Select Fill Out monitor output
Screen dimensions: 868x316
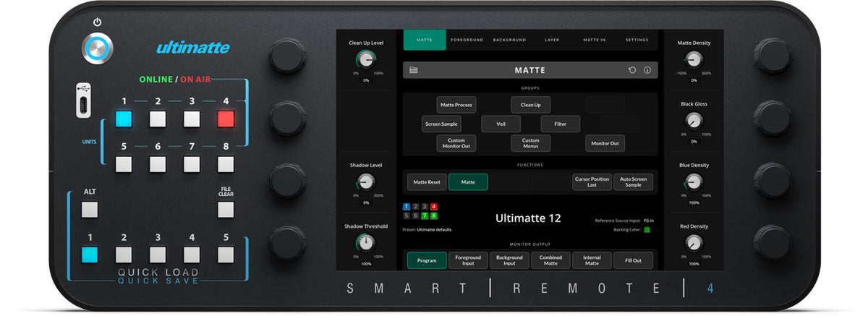click(634, 260)
